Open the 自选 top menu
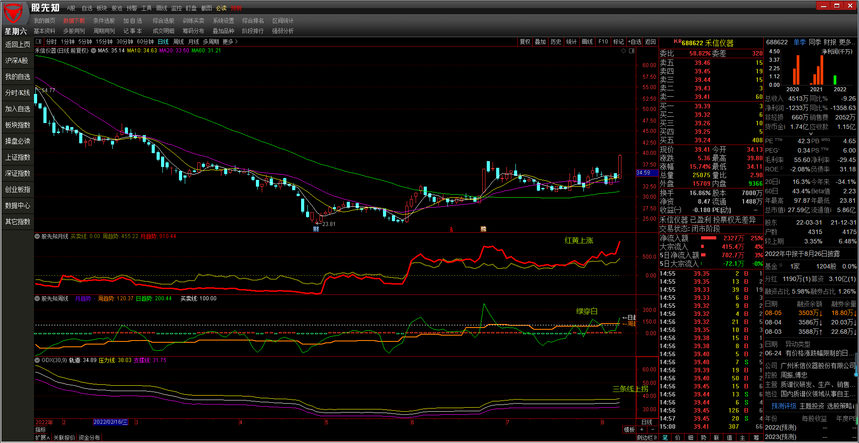The width and height of the screenshot is (859, 443). point(87,9)
